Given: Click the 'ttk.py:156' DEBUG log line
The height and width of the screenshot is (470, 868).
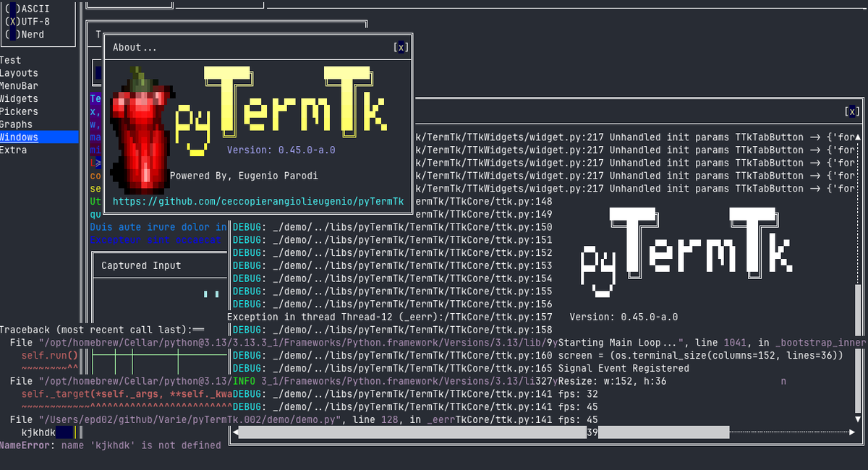Looking at the screenshot, I should pyautogui.click(x=392, y=304).
